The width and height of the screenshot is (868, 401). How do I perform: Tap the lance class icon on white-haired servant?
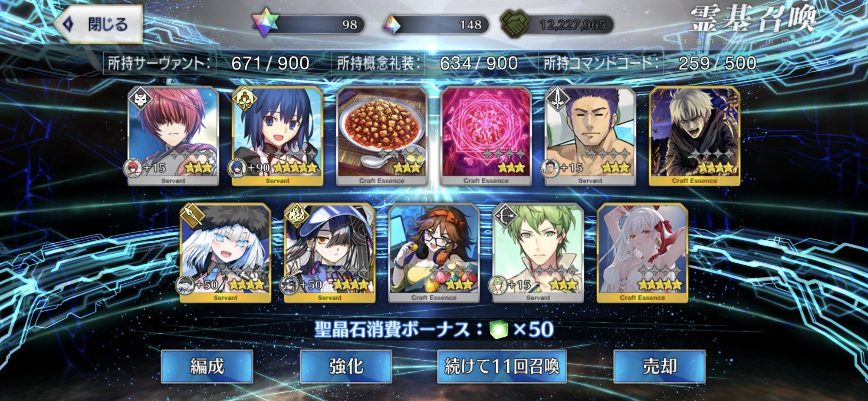[x=193, y=216]
